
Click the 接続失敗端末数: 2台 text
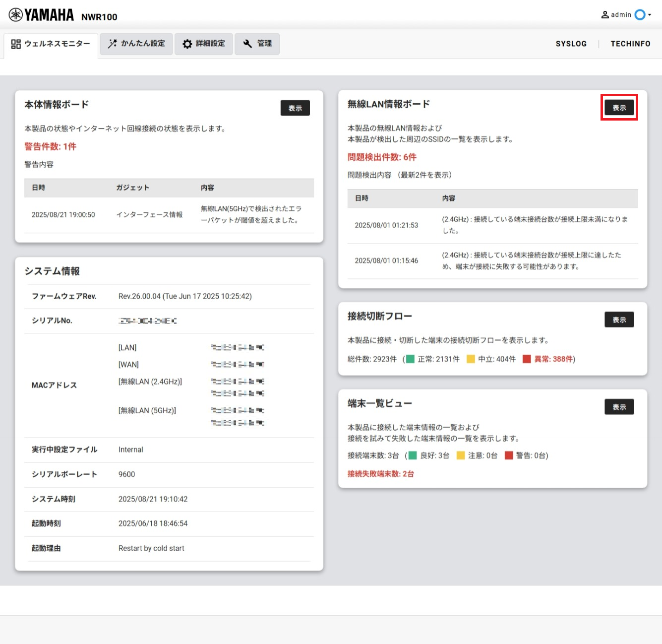coord(381,474)
